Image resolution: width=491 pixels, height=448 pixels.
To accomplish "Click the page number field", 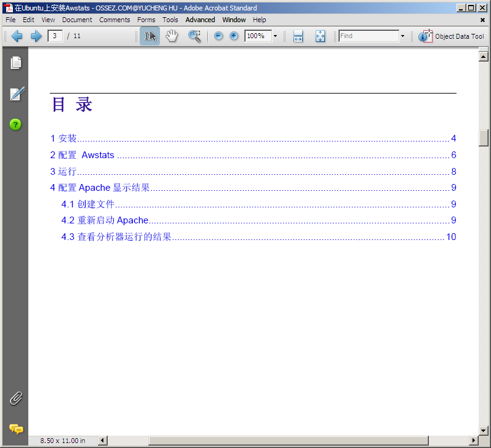I will pos(55,36).
